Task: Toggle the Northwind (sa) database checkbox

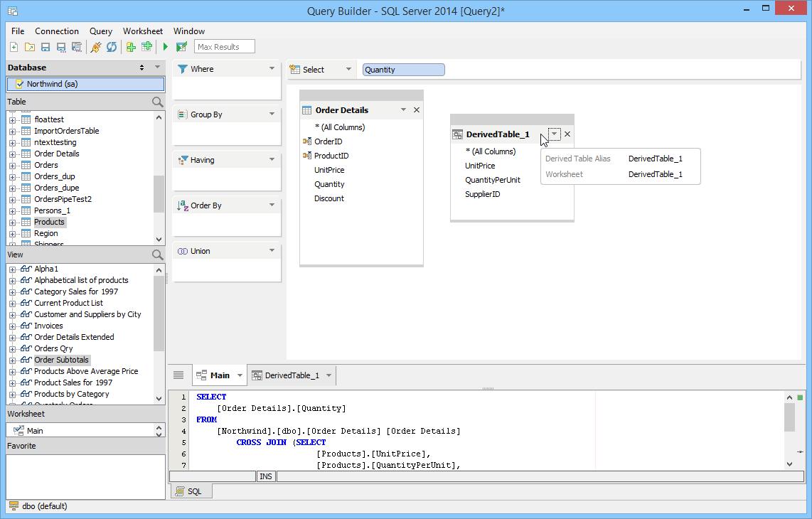Action: [x=20, y=84]
